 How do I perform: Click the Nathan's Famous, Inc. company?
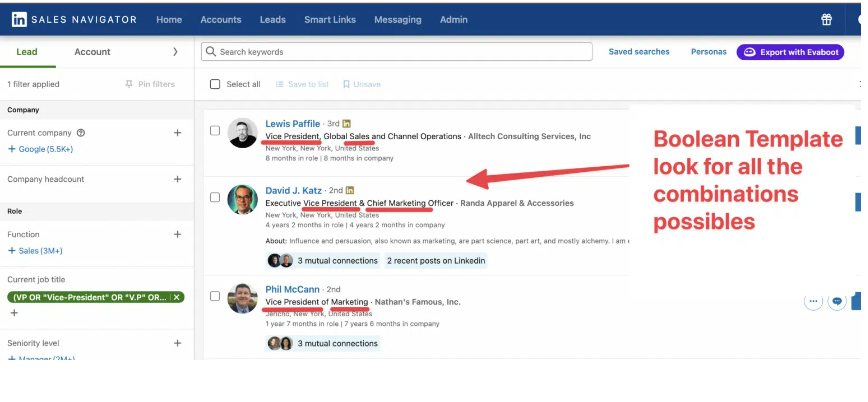[417, 302]
